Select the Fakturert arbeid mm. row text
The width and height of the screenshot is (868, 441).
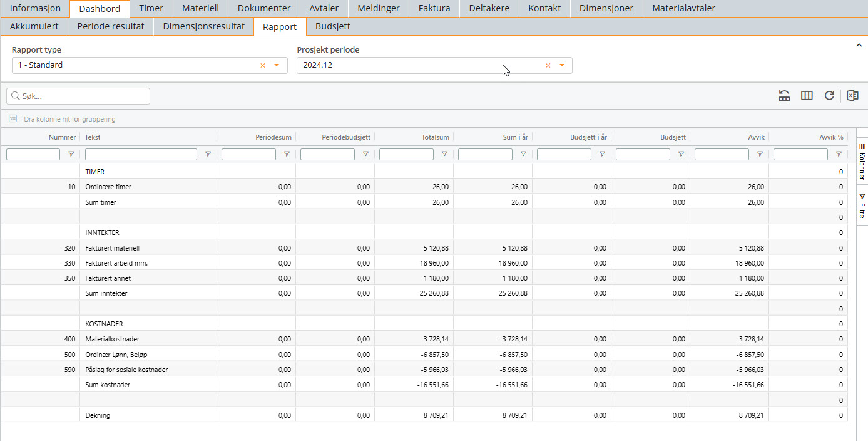[116, 263]
